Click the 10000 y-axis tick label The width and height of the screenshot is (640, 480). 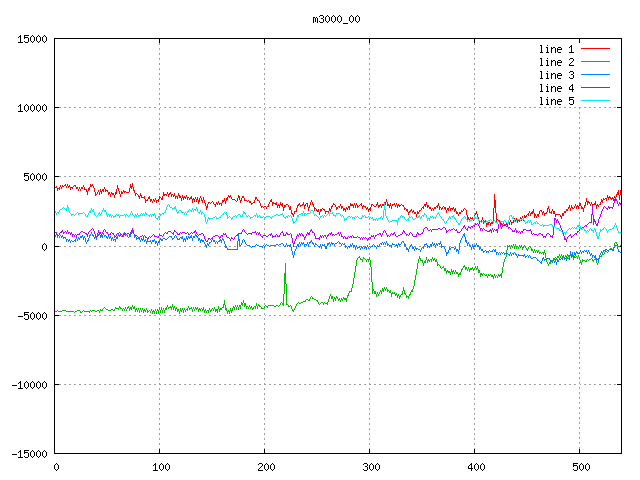coord(30,108)
